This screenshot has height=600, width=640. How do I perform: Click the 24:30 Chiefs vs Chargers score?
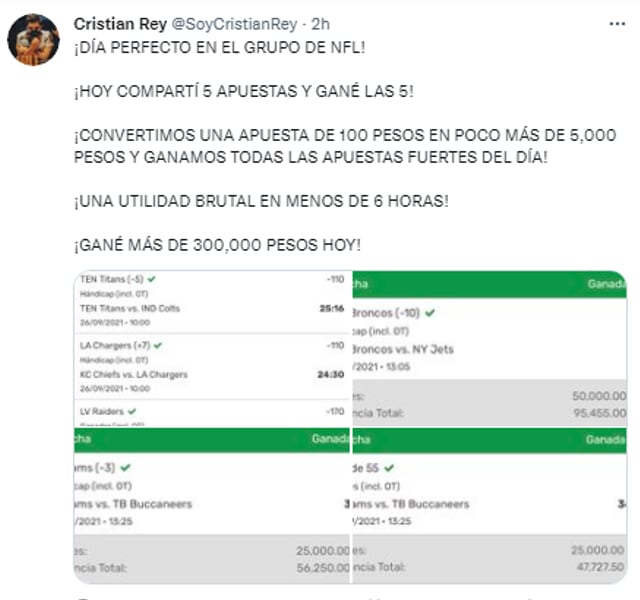pyautogui.click(x=330, y=375)
